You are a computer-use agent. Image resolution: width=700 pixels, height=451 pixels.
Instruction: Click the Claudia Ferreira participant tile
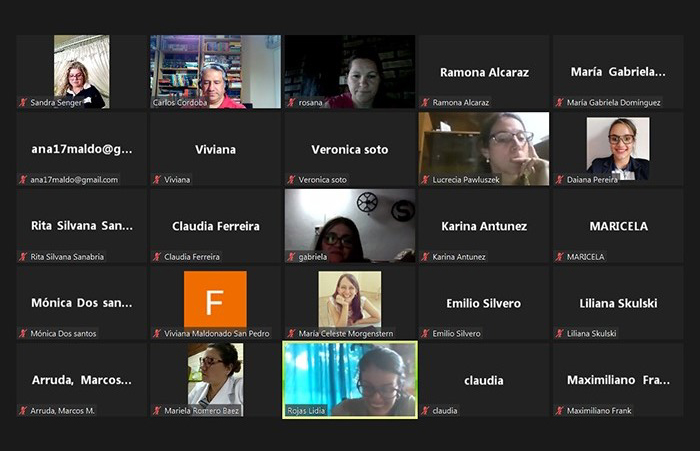click(x=216, y=226)
